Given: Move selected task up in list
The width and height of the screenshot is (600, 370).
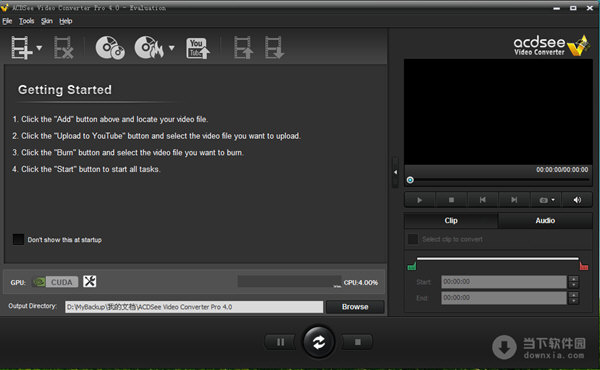Looking at the screenshot, I should click(243, 48).
